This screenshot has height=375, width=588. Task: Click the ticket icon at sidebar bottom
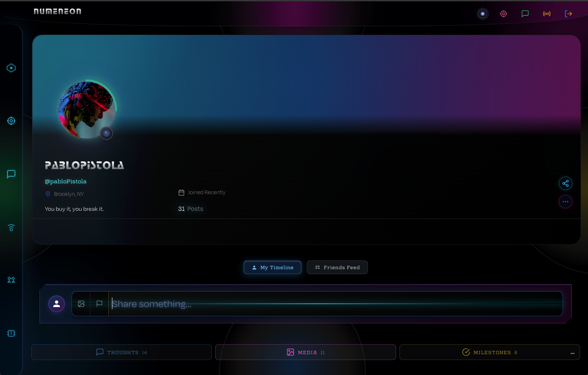(11, 333)
